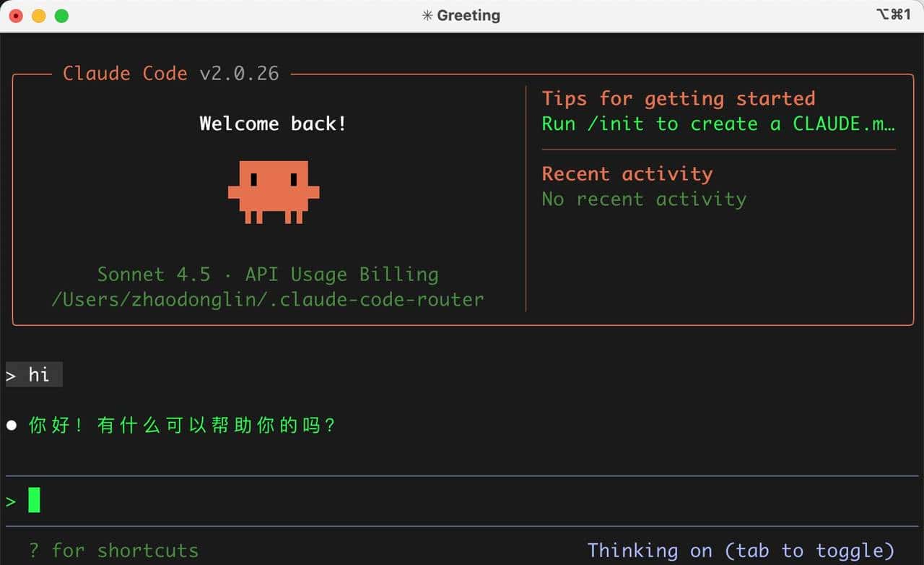Click the "Sonnet 4.5 · API Usage Billing" label
Image resolution: width=924 pixels, height=565 pixels.
[x=268, y=275]
